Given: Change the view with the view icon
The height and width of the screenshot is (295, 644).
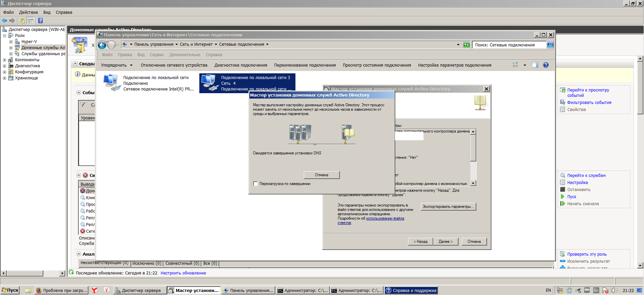Looking at the screenshot, I should pyautogui.click(x=515, y=65).
